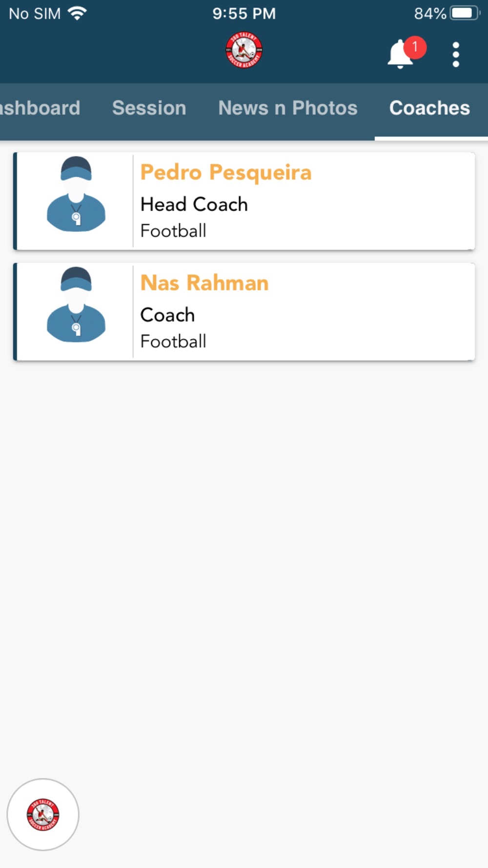Open Pedro Pesqueira name link
Image resolution: width=488 pixels, height=868 pixels.
(x=226, y=172)
